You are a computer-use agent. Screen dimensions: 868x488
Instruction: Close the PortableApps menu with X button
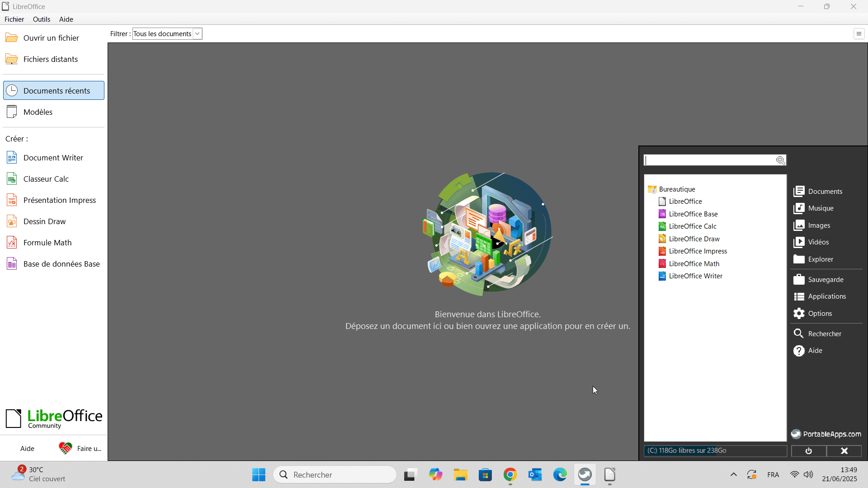[x=844, y=450]
